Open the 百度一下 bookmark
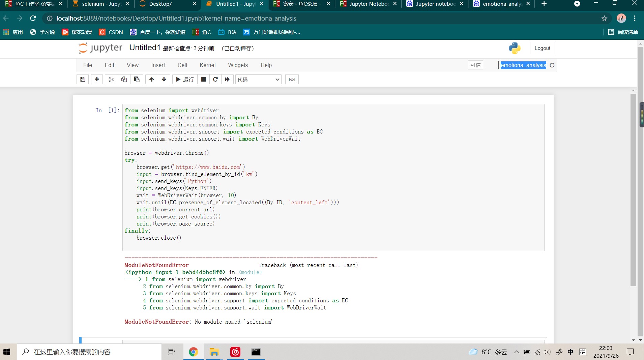The height and width of the screenshot is (360, 644). point(158,32)
